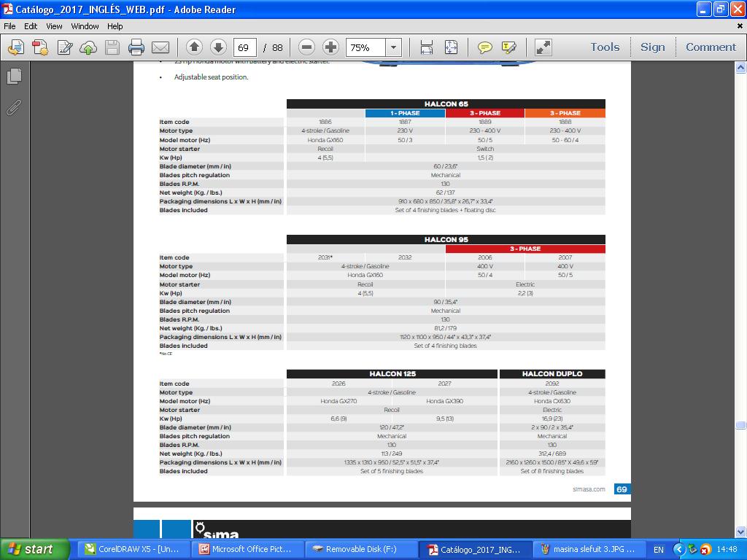This screenshot has height=560, width=747.
Task: Click the 'Adjustable seat position.' bullet text
Action: [211, 77]
